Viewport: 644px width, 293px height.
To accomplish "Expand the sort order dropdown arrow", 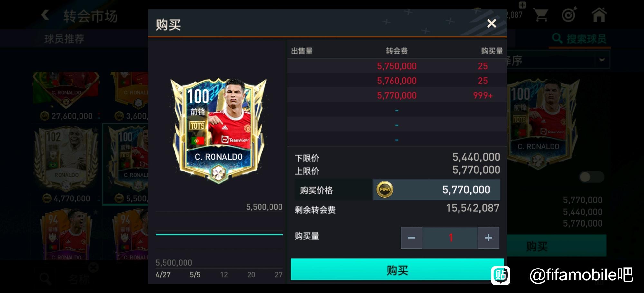I will pos(602,60).
